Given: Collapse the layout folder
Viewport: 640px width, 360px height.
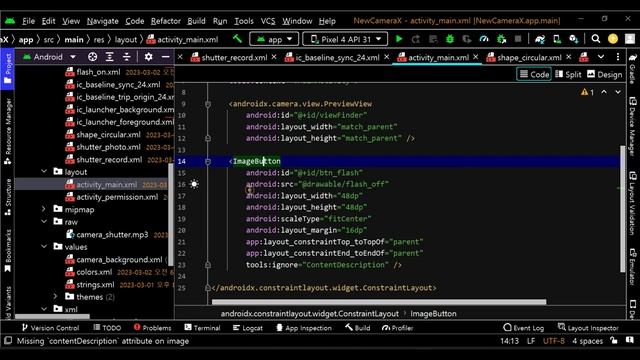Looking at the screenshot, I should click(x=44, y=171).
